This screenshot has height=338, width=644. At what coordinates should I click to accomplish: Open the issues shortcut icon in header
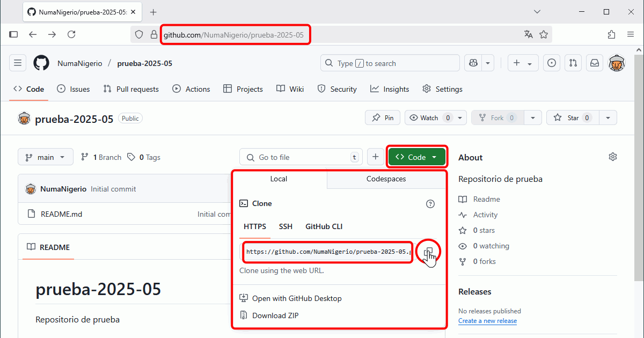click(x=552, y=63)
